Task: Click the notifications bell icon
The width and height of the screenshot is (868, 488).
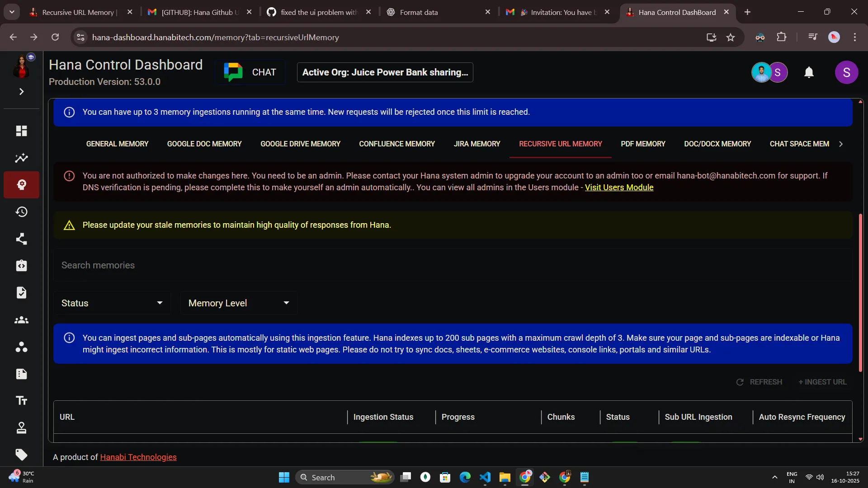Action: click(x=809, y=72)
